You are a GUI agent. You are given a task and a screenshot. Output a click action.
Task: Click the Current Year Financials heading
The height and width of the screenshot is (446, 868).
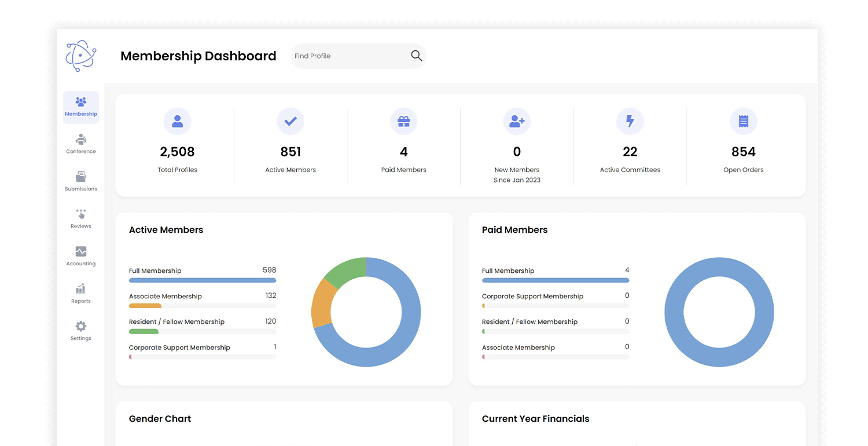(x=536, y=419)
